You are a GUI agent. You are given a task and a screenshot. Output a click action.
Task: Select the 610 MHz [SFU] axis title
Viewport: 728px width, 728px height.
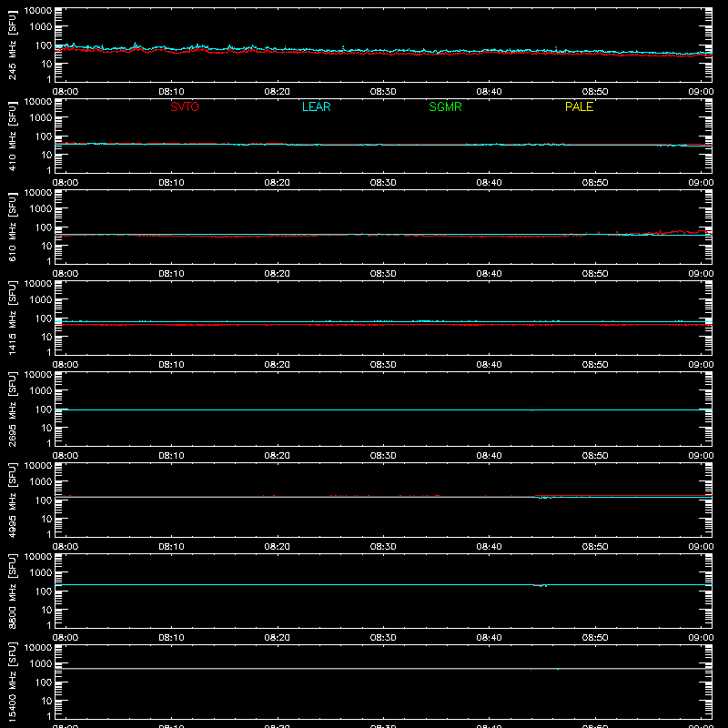(12, 227)
